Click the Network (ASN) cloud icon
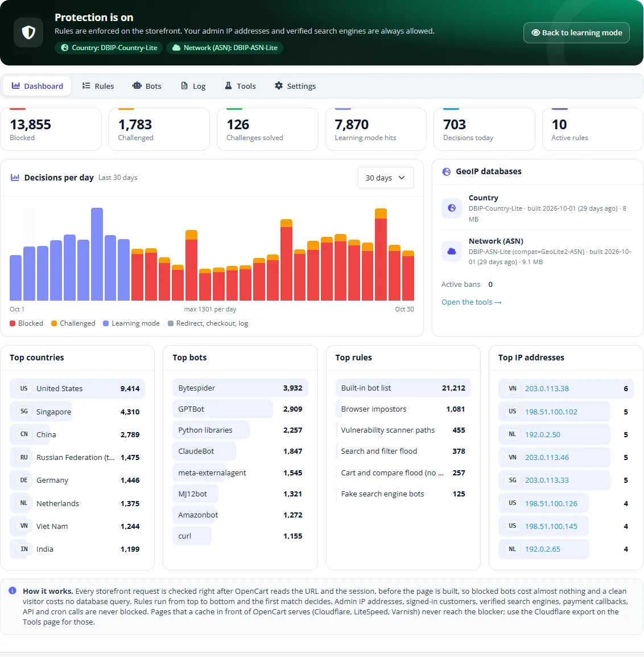Viewport: 644px width, 657px height. [452, 251]
